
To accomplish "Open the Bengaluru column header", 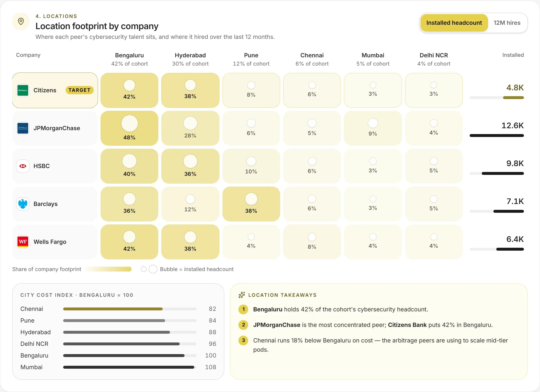I will [x=129, y=59].
